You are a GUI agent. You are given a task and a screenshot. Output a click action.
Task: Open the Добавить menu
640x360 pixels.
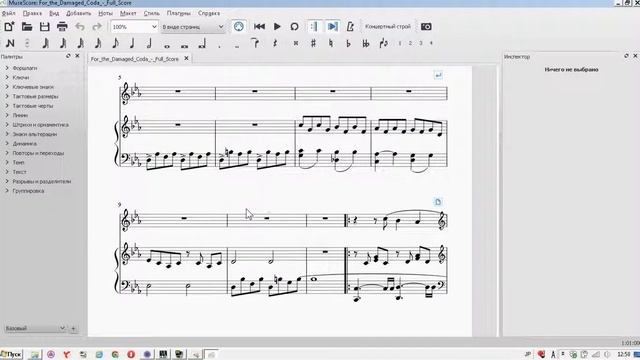pyautogui.click(x=79, y=13)
